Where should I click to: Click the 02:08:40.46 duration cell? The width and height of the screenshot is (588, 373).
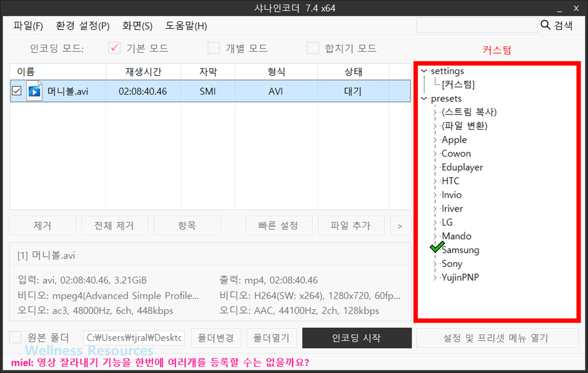tap(143, 91)
